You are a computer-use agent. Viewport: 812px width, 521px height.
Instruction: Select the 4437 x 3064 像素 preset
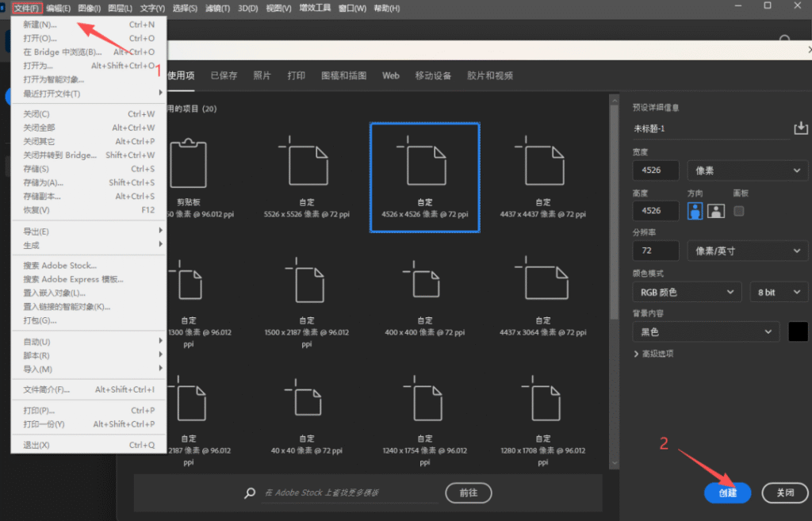[542, 297]
